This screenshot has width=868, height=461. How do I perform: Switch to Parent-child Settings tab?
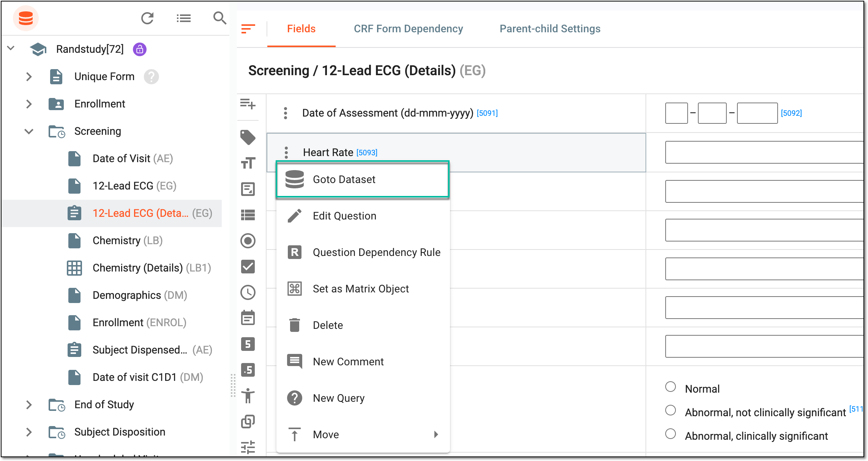pyautogui.click(x=550, y=29)
